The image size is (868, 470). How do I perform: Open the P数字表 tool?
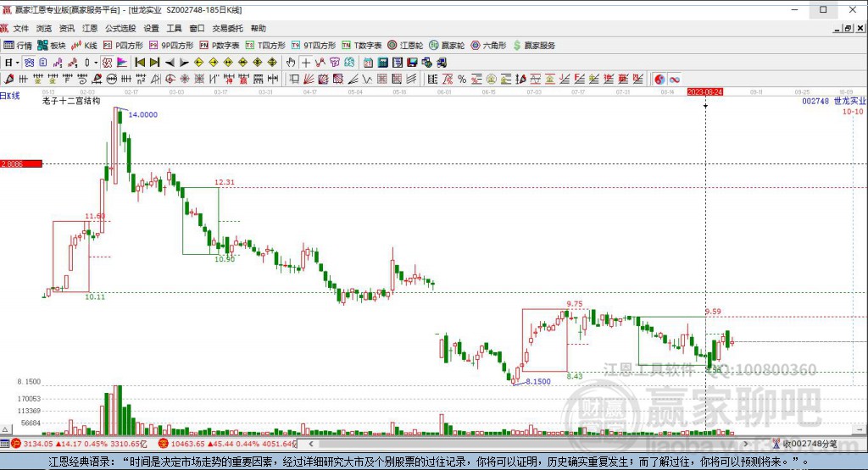220,46
